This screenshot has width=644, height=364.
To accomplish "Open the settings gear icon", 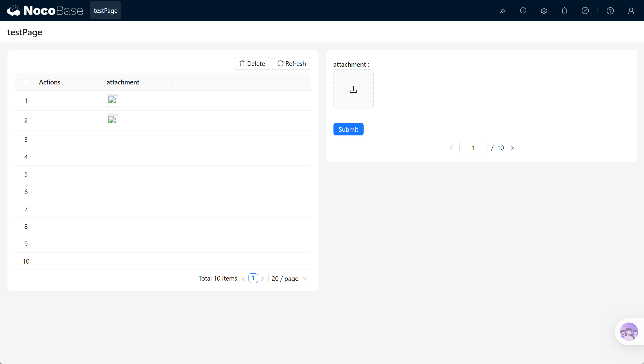I will click(544, 11).
